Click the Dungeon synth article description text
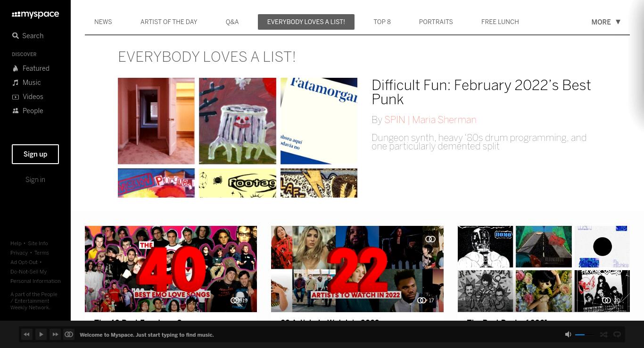Screen dimensions: 644x348 (x=479, y=142)
